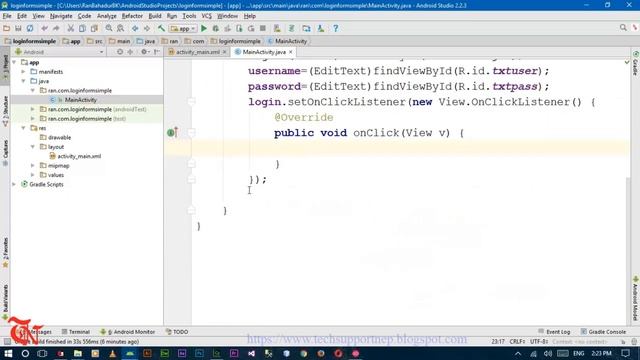Image resolution: width=640 pixels, height=360 pixels.
Task: Click the navigate Back arrow icon
Action: (135, 28)
